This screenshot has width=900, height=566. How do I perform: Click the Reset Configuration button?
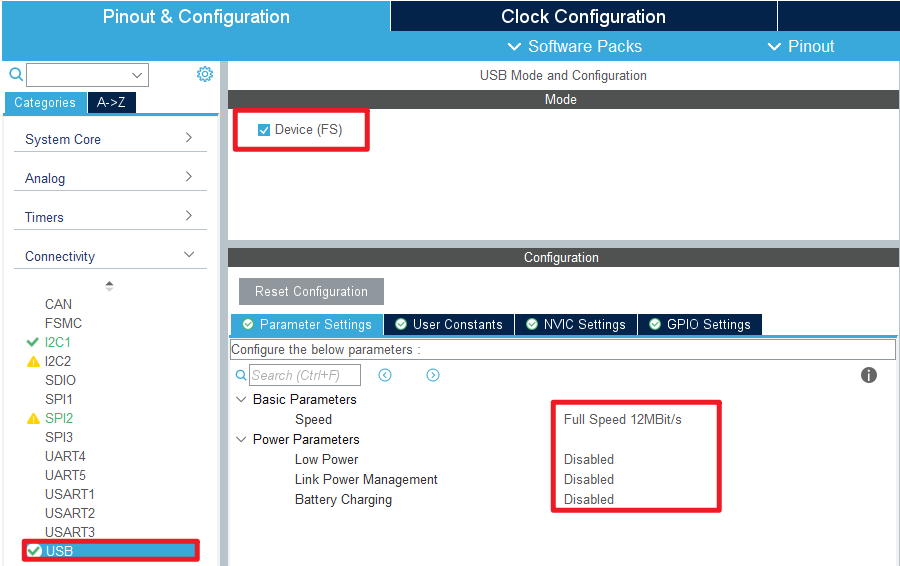pos(311,292)
